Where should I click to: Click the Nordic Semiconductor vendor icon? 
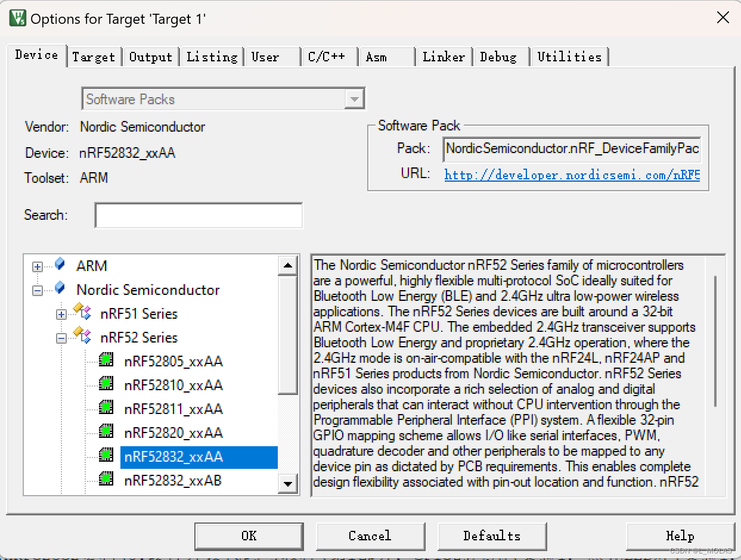tap(59, 289)
